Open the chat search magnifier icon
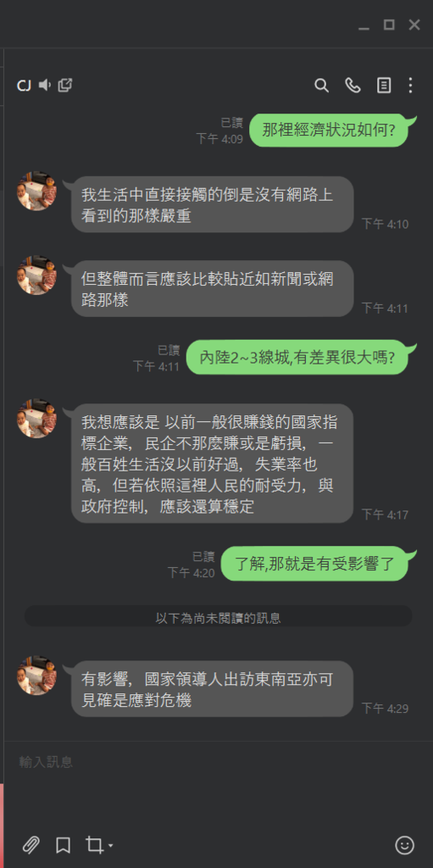Viewport: 433px width, 868px height. pos(321,86)
